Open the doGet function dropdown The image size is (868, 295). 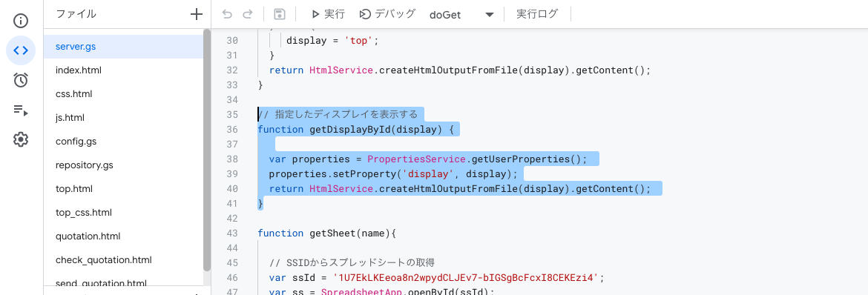click(461, 15)
